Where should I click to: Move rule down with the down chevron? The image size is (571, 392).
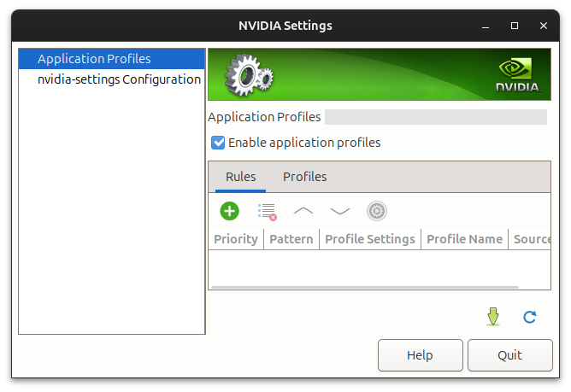pyautogui.click(x=339, y=211)
